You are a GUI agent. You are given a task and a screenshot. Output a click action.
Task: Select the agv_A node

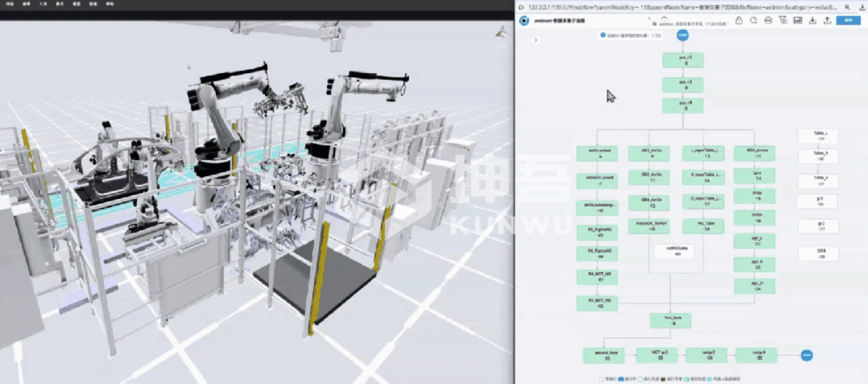tap(755, 264)
